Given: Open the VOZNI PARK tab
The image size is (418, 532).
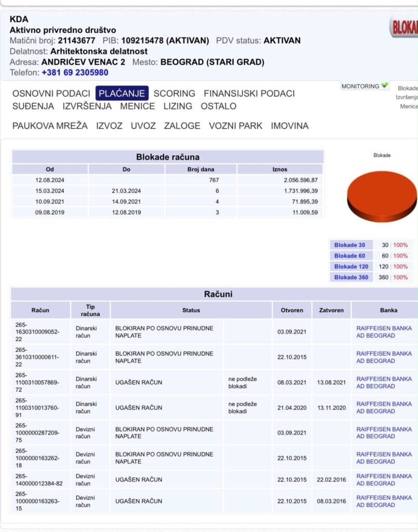Looking at the screenshot, I should [x=236, y=126].
